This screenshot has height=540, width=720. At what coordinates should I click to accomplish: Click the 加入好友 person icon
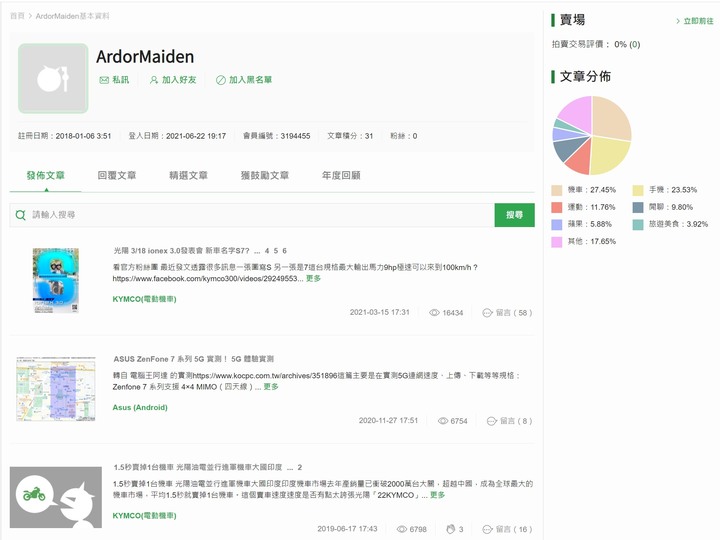coord(154,80)
